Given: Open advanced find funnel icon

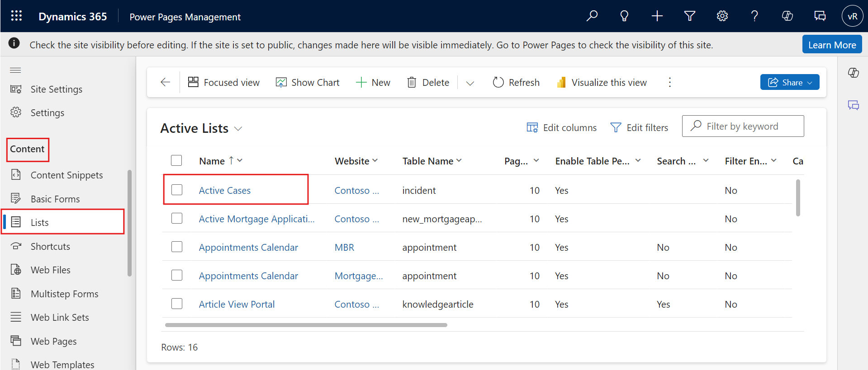Looking at the screenshot, I should (x=689, y=16).
